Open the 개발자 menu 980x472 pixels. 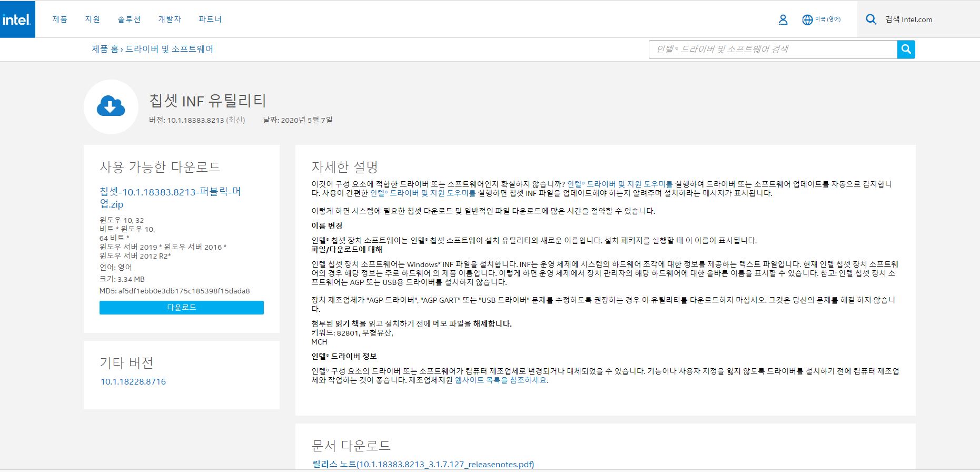170,19
